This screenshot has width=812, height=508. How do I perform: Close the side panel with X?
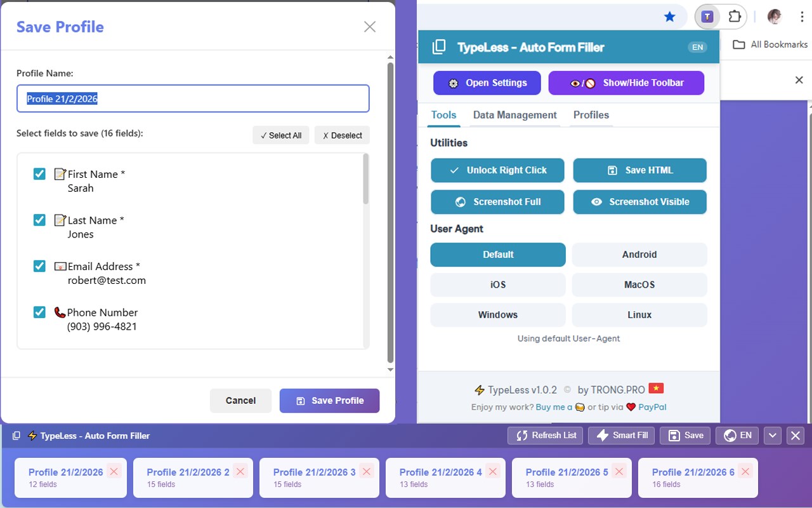tap(799, 80)
